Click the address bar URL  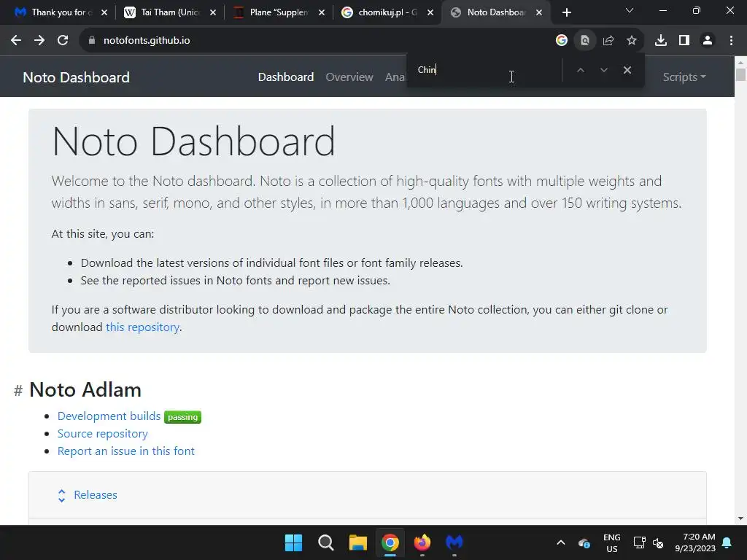(x=146, y=41)
